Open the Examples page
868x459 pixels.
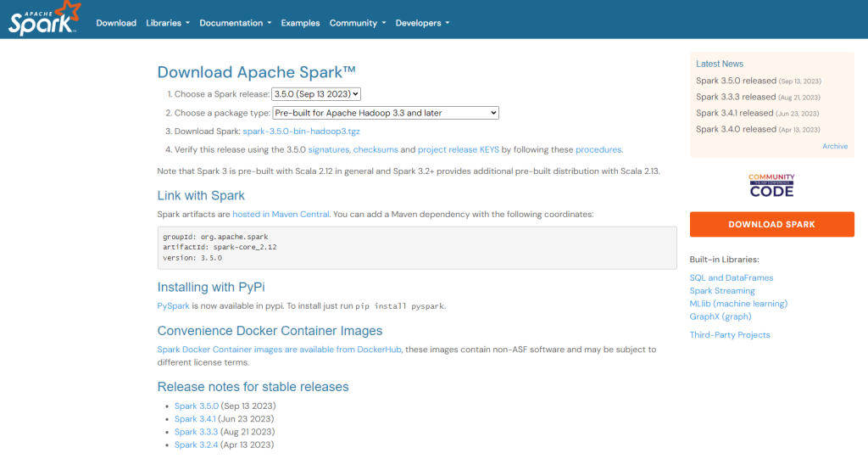(x=300, y=23)
